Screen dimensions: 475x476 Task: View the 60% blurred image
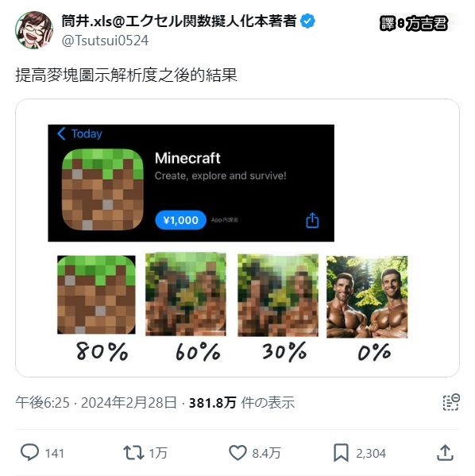click(x=186, y=295)
